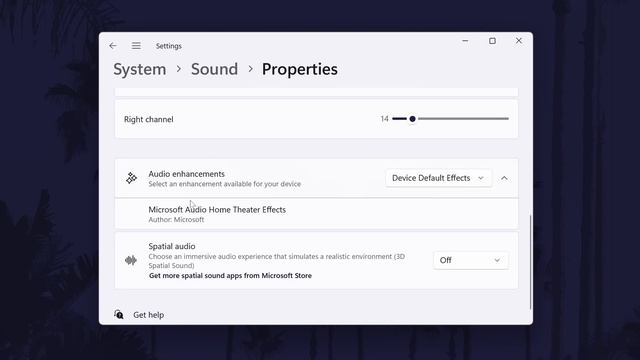The height and width of the screenshot is (360, 640).
Task: Click Get more spatial sound apps link
Action: coord(230,276)
